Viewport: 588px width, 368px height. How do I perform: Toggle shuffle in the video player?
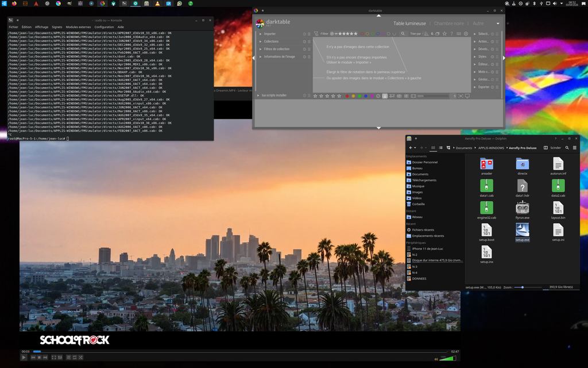click(x=80, y=358)
